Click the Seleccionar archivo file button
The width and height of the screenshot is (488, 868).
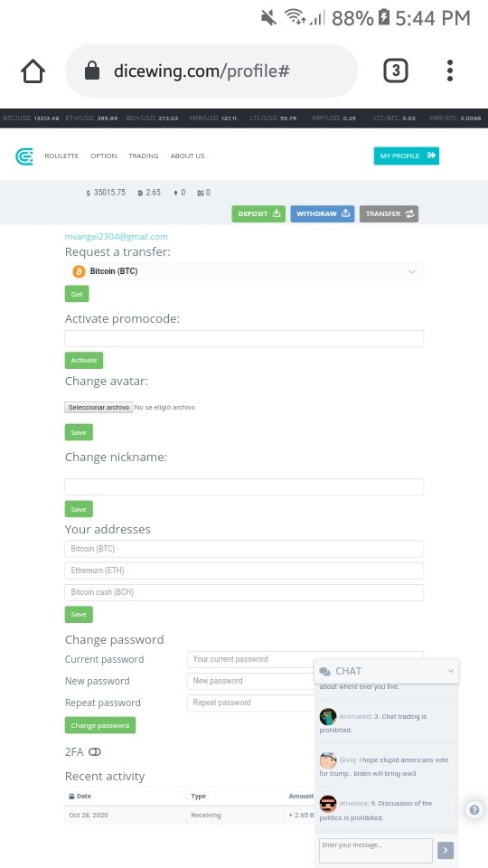click(99, 408)
